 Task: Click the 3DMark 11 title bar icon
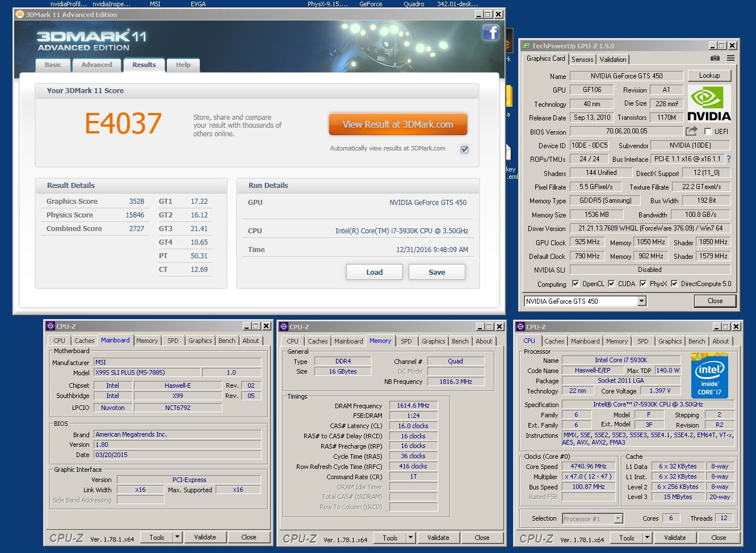point(20,14)
